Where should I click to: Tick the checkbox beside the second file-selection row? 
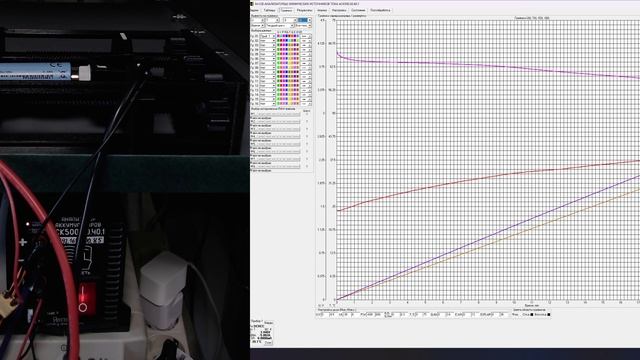pyautogui.click(x=307, y=121)
